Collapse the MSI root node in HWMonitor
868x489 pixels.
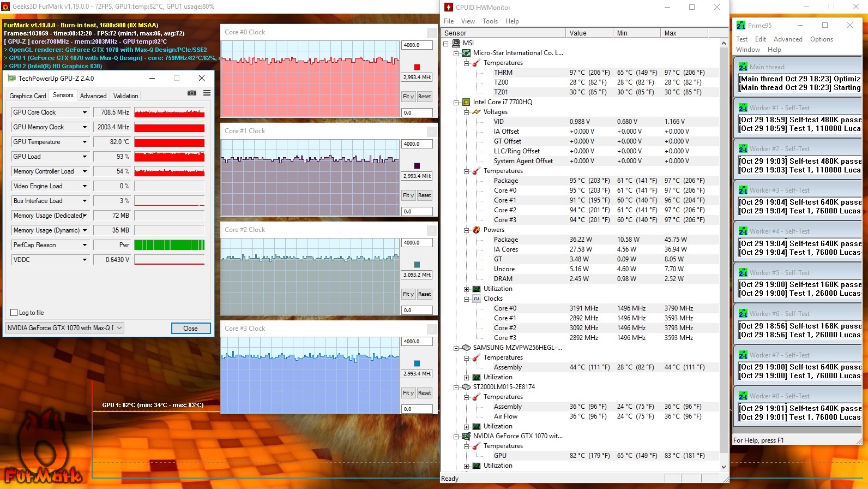pyautogui.click(x=446, y=43)
